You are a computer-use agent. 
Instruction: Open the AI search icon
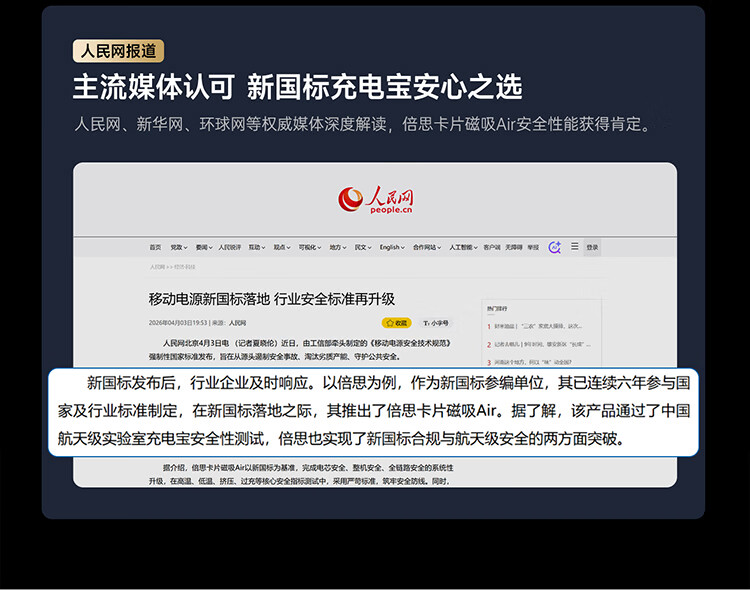pyautogui.click(x=554, y=247)
